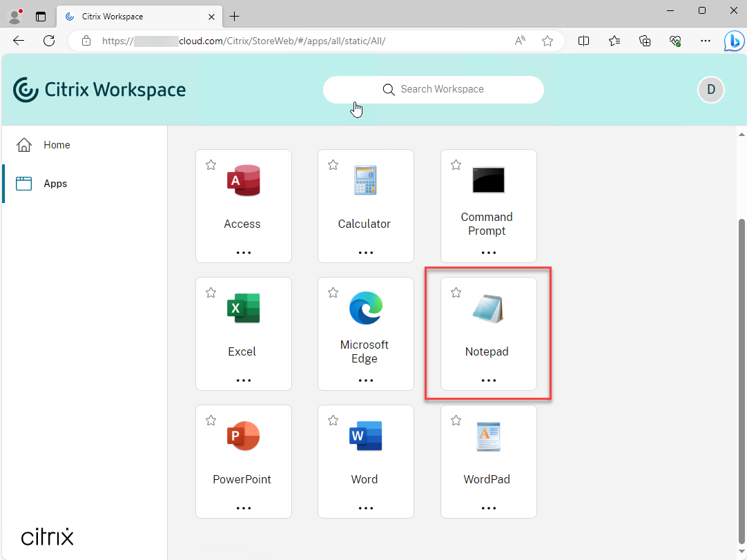Viewport: 747px width, 560px height.
Task: Launch the PowerPoint app icon
Action: tap(244, 436)
